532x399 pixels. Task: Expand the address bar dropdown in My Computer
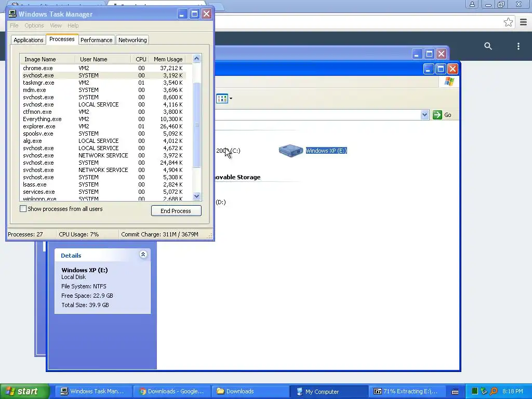[424, 115]
